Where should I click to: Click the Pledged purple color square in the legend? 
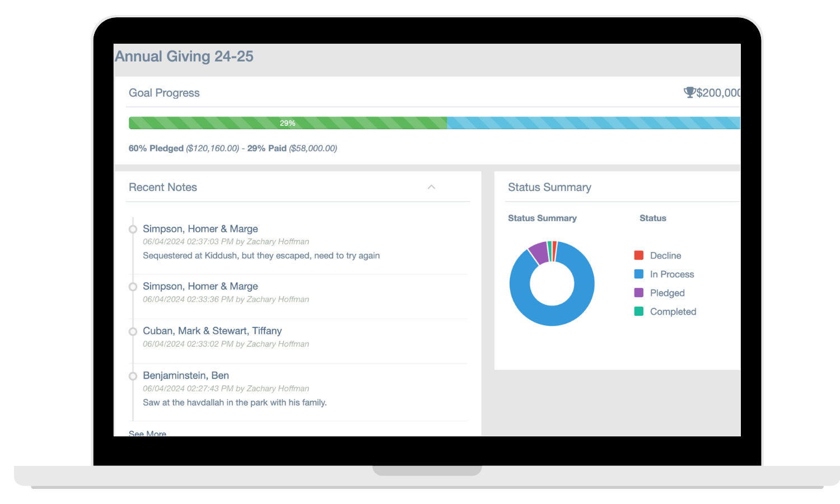click(639, 292)
